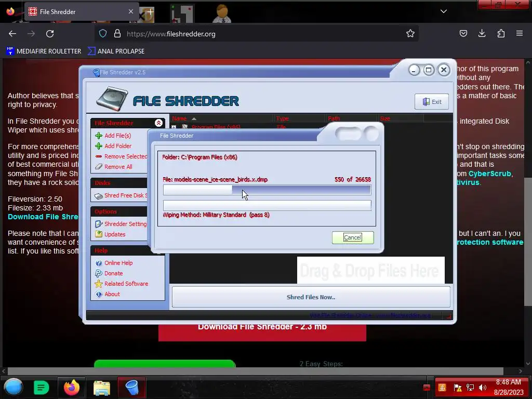The width and height of the screenshot is (532, 399).
Task: Open a new browser tab
Action: [x=150, y=11]
